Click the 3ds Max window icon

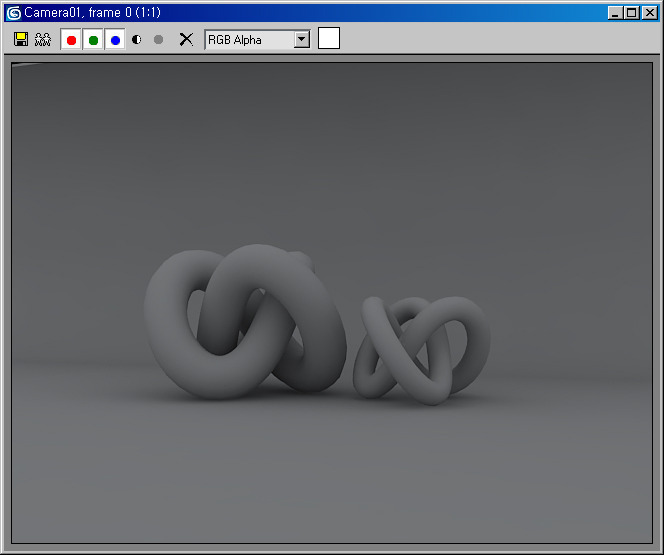pyautogui.click(x=14, y=13)
